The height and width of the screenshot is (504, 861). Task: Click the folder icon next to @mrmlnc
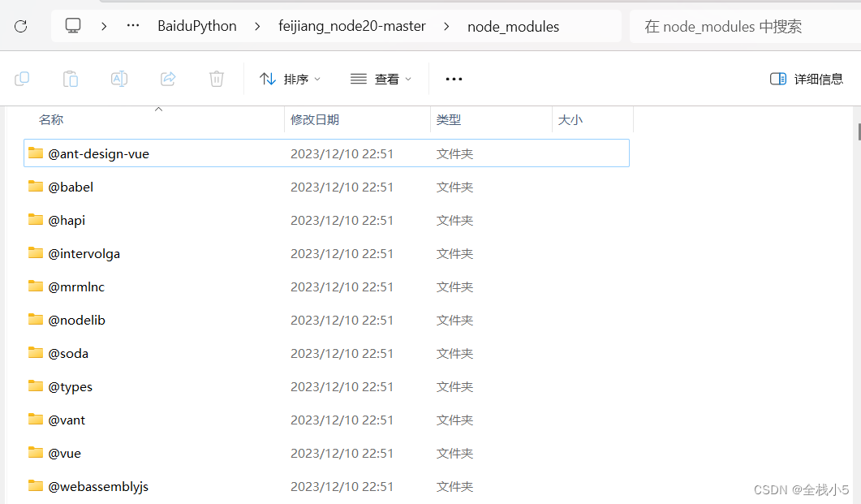36,286
